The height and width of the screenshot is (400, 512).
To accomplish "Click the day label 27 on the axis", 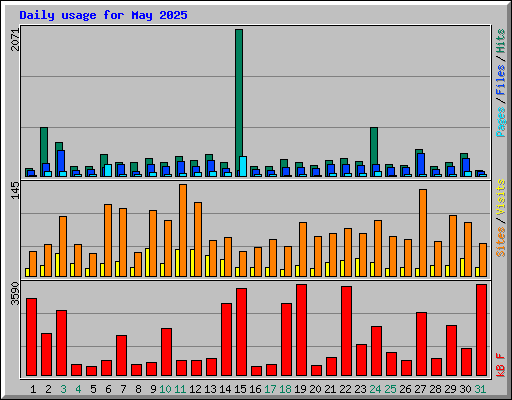I will tap(420, 389).
